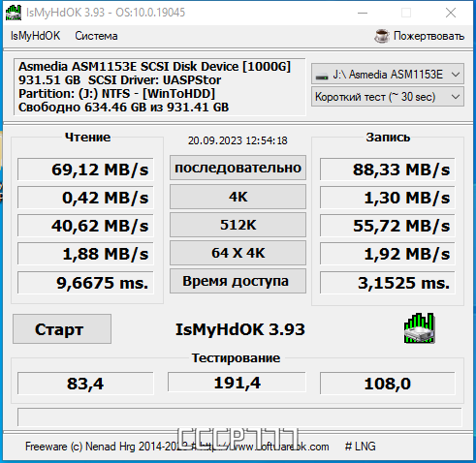Click the Свободно 634.46 GB line

pyautogui.click(x=123, y=108)
